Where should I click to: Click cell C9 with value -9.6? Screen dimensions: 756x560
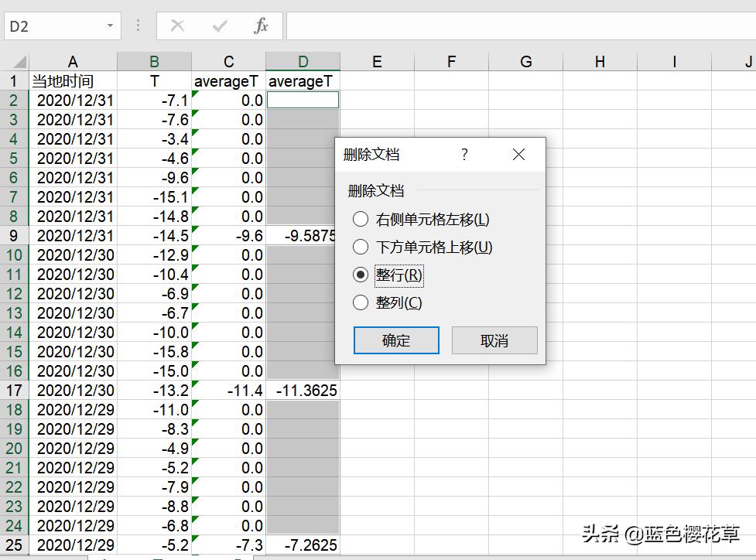[228, 236]
